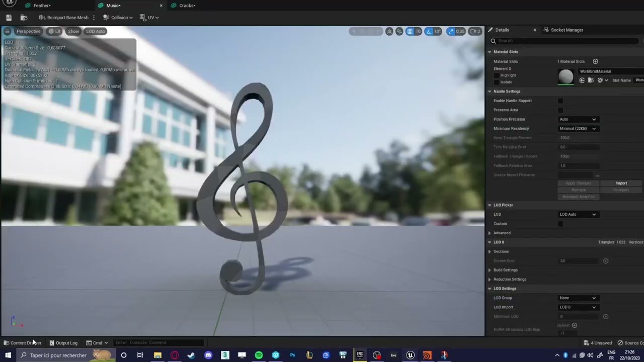Collapse the Nanite Settings section

pyautogui.click(x=490, y=92)
